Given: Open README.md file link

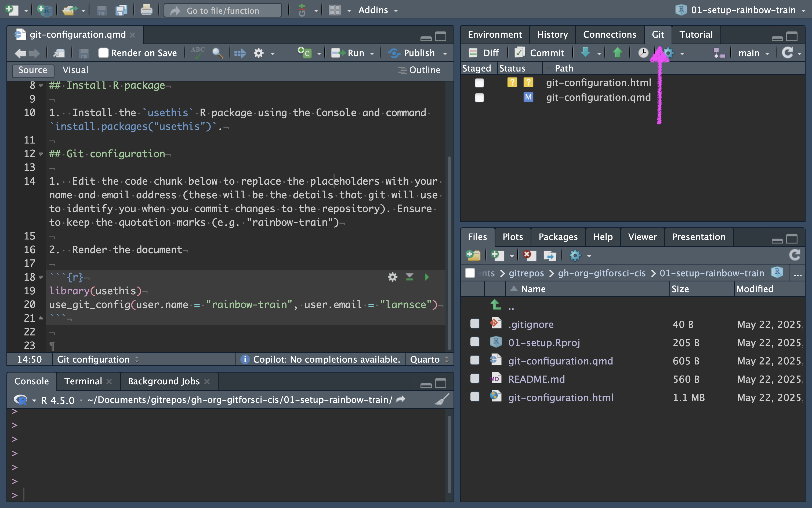Looking at the screenshot, I should [x=536, y=379].
